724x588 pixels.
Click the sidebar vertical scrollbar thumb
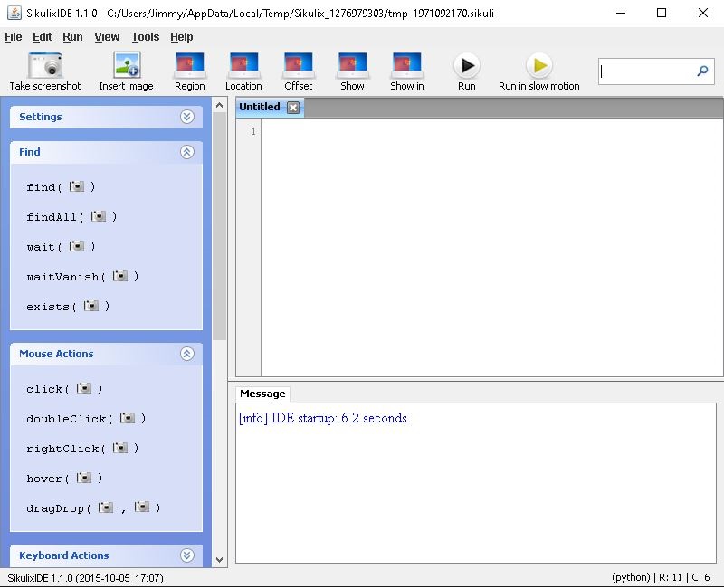(x=219, y=226)
